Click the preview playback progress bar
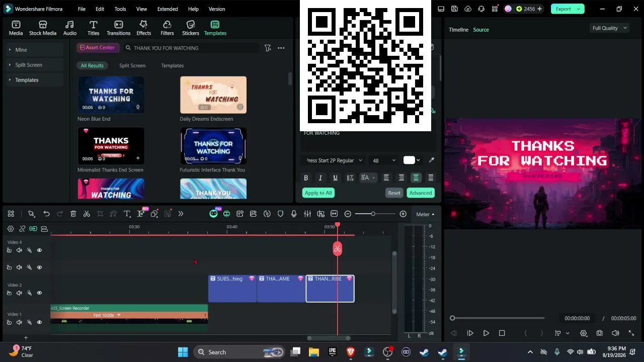 [x=498, y=318]
